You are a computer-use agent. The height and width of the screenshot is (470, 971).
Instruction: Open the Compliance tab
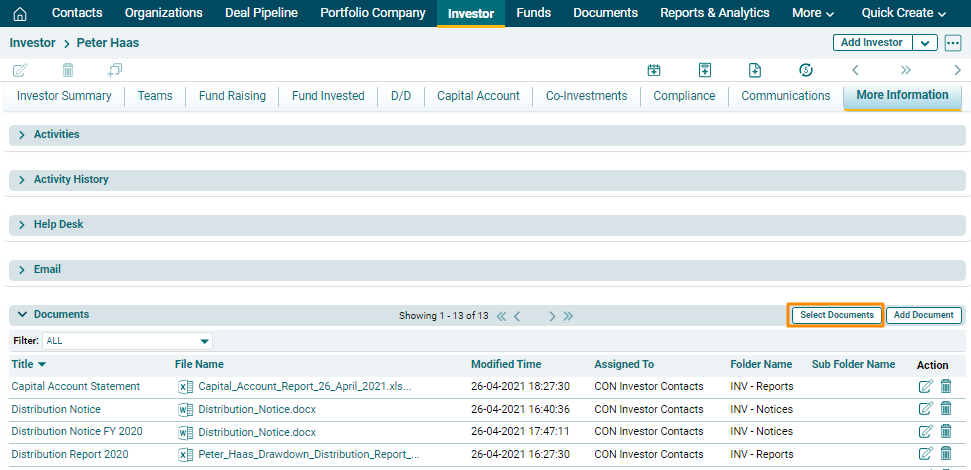coord(684,96)
